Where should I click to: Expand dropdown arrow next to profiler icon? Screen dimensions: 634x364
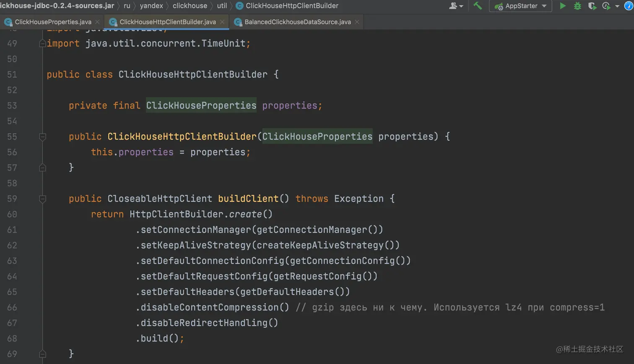[x=617, y=6]
